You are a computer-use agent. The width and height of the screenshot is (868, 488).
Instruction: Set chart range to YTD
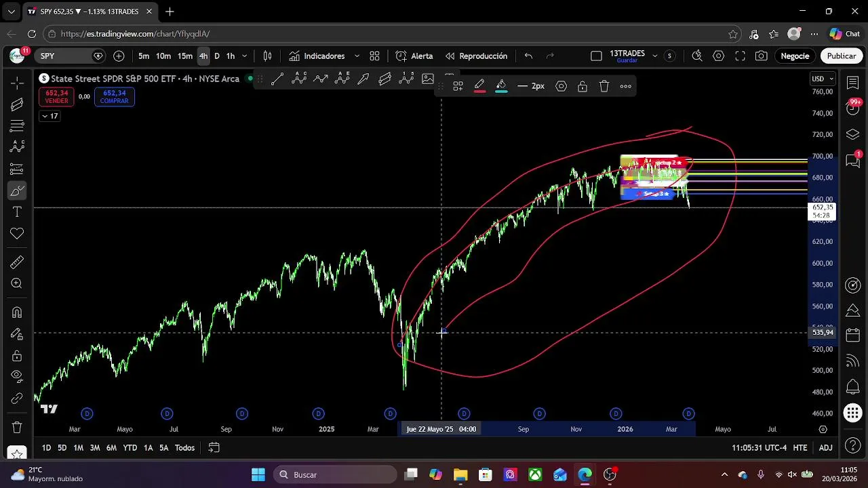[x=130, y=448]
